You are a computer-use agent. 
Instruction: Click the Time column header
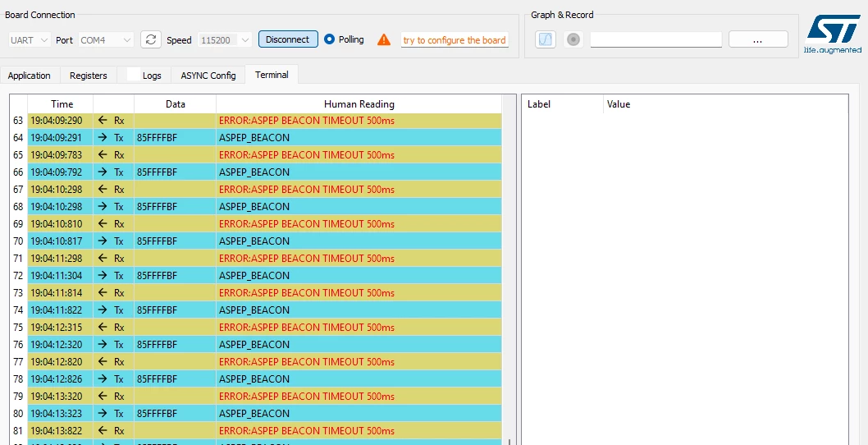tap(62, 103)
